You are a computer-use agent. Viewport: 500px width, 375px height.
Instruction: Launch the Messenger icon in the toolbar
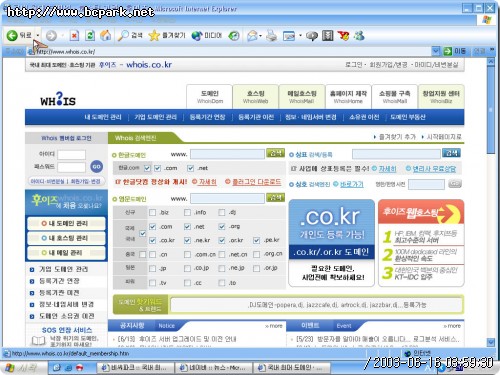pos(359,35)
